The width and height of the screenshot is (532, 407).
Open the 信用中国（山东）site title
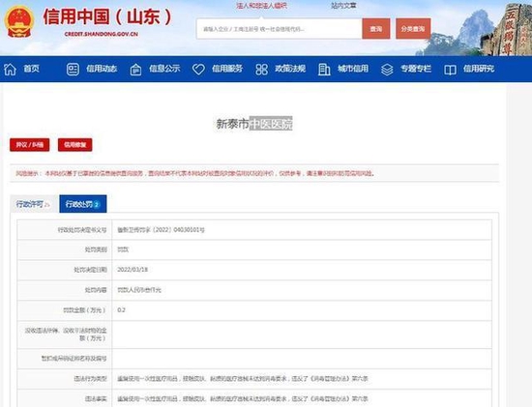tap(107, 16)
